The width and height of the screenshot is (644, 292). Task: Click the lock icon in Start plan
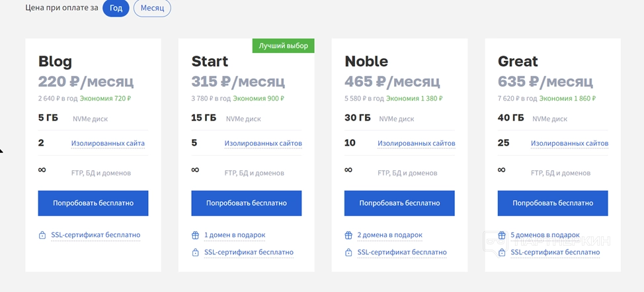(195, 252)
